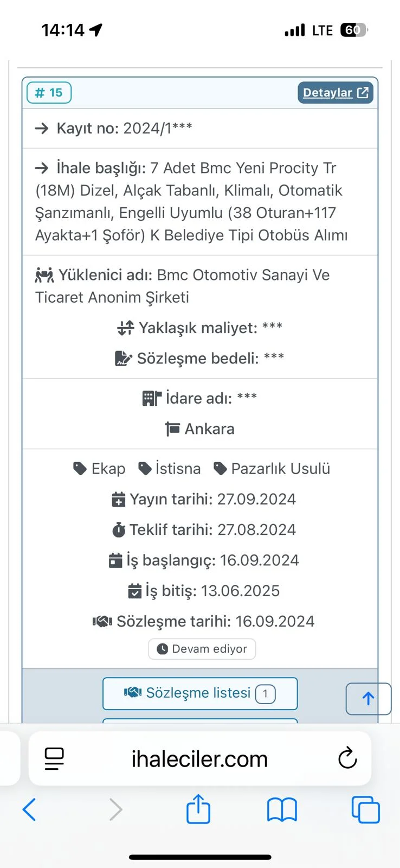
Task: Open the Safari share sheet icon
Action: tap(198, 809)
